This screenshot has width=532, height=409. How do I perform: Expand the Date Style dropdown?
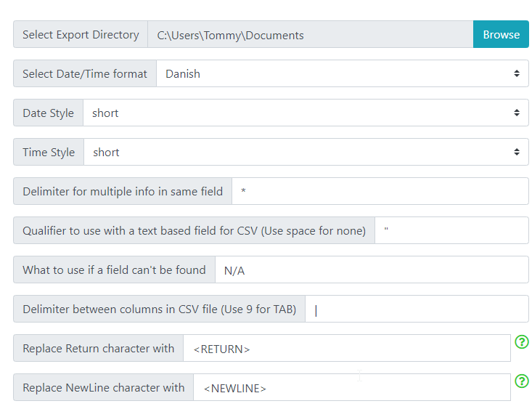[306, 113]
